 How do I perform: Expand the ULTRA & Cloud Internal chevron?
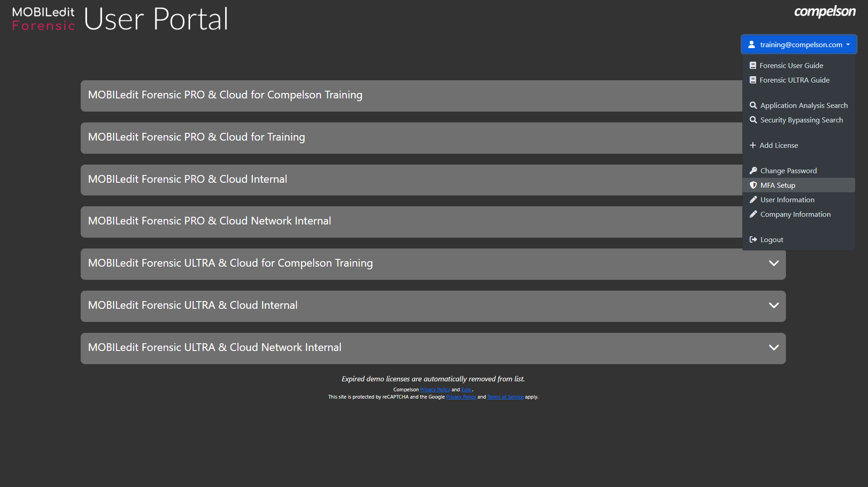tap(774, 306)
